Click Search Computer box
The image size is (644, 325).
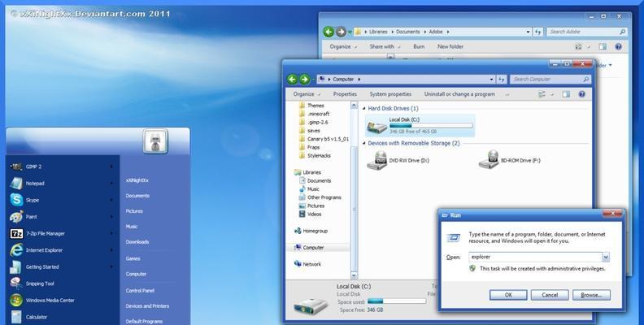(x=550, y=79)
